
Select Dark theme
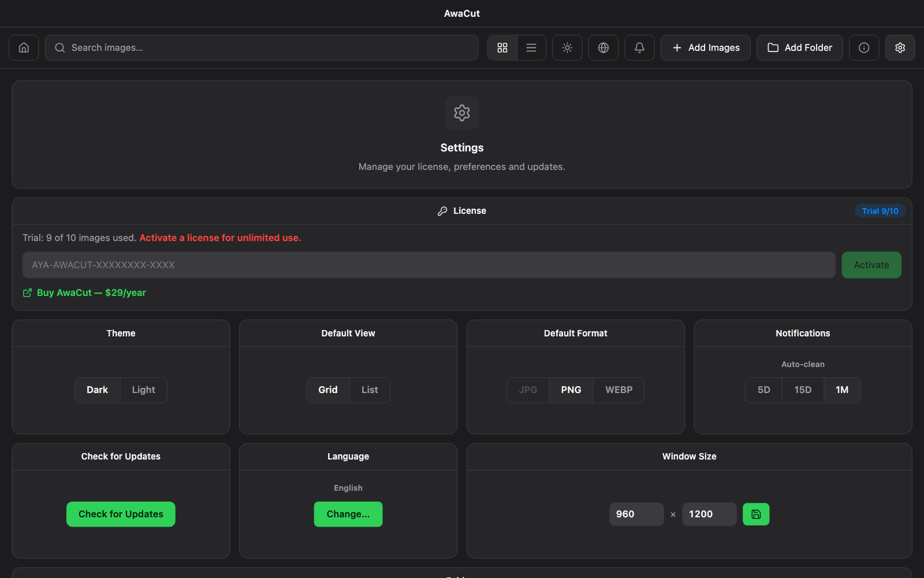[x=98, y=390]
